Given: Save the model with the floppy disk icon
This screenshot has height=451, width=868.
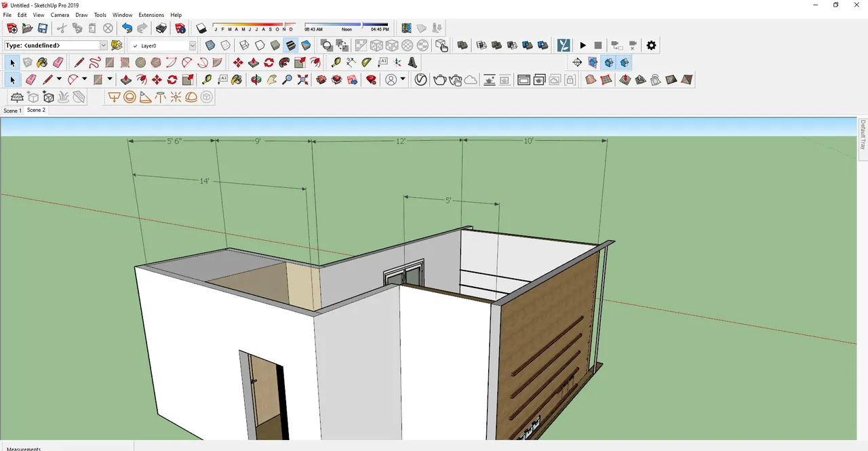Looking at the screenshot, I should click(42, 28).
